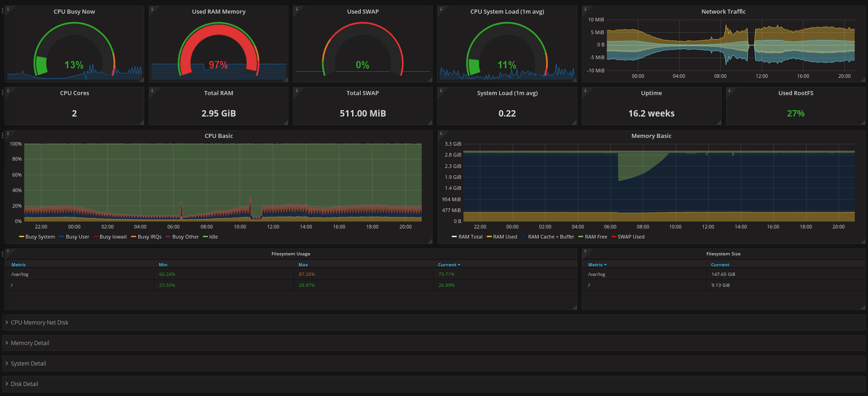Open the Filesystem Size panel title menu

point(723,254)
